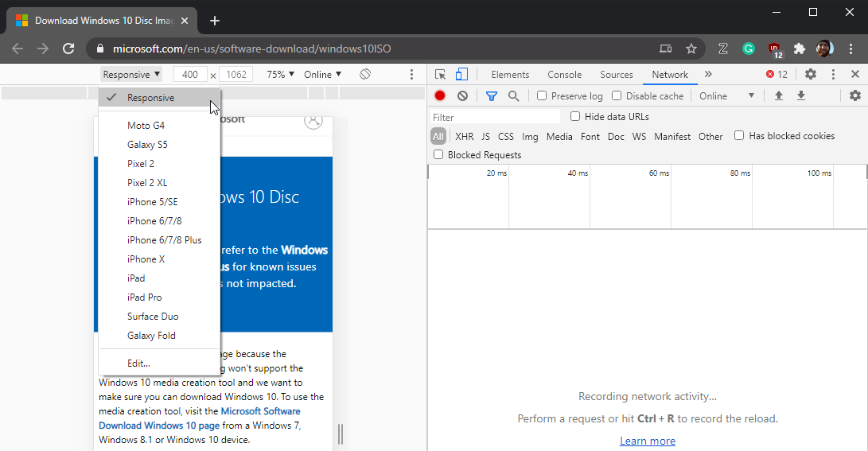Filter requests by JS
The height and width of the screenshot is (451, 868).
point(485,136)
